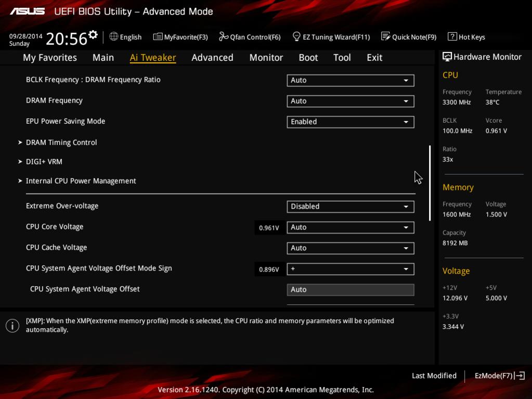The height and width of the screenshot is (399, 532).
Task: Click CPU temperature value 38°C
Action: pyautogui.click(x=492, y=102)
